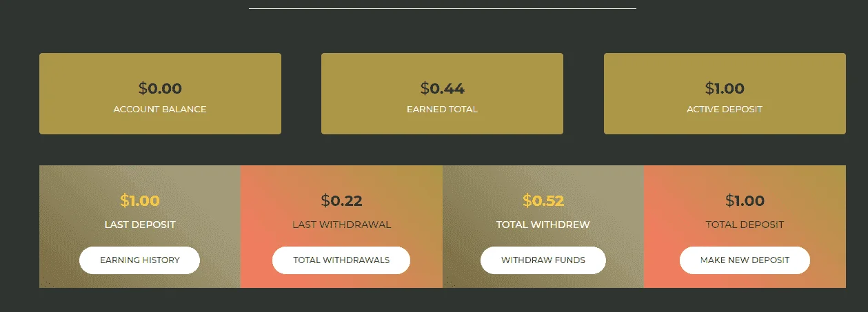Click the $0.00 account balance amount

[x=160, y=88]
